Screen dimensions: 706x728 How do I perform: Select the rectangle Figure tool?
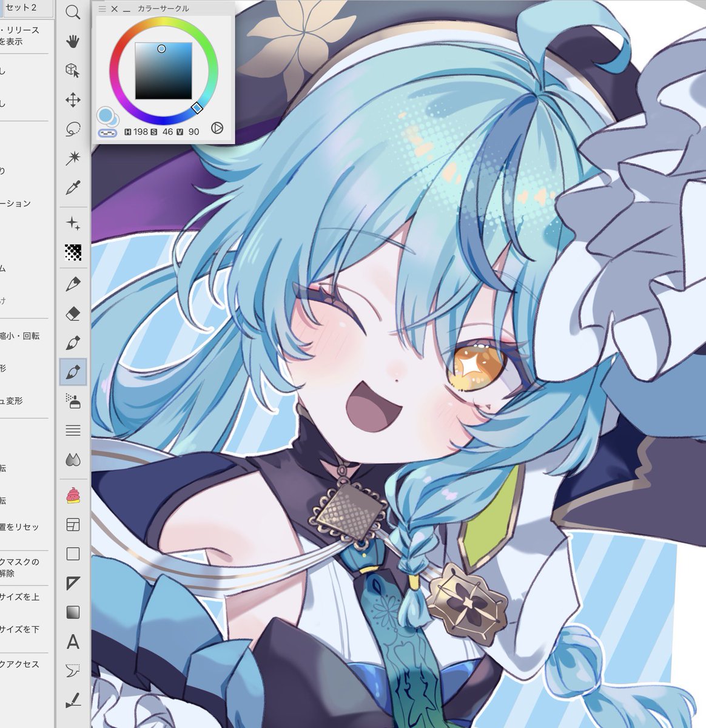coord(73,553)
